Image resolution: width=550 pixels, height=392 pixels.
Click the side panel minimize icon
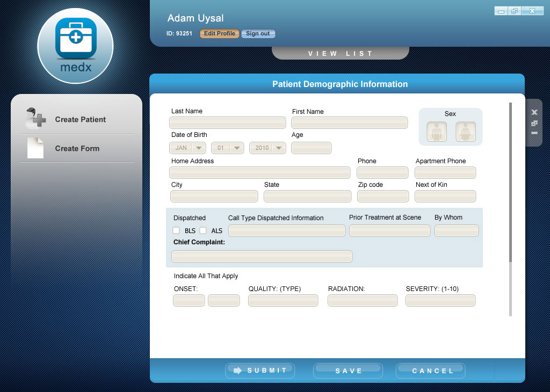coord(534,133)
